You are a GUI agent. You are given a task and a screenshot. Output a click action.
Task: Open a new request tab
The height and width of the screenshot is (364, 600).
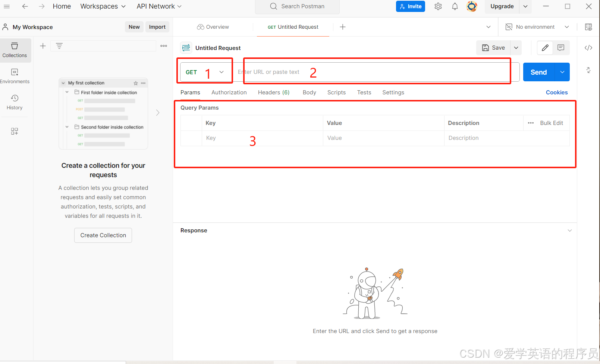click(343, 27)
